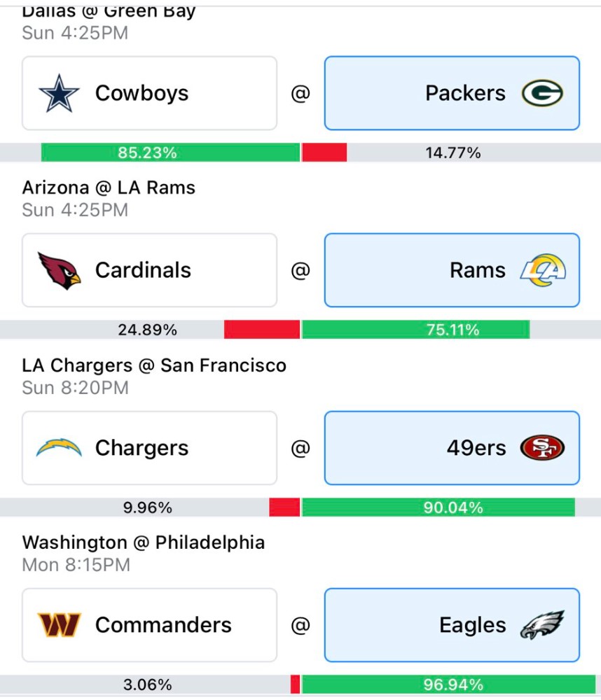The width and height of the screenshot is (601, 700).
Task: Pick the Cardinals over the Rams
Action: pyautogui.click(x=149, y=270)
